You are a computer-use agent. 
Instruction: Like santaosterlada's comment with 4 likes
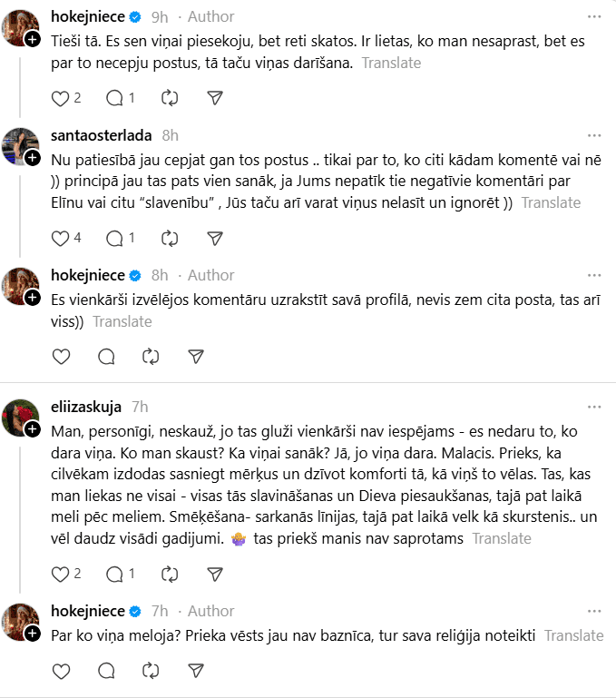coord(61,239)
